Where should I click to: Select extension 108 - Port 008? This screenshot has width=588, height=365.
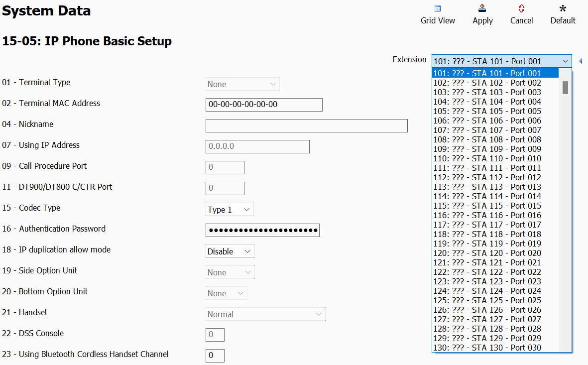(495, 139)
